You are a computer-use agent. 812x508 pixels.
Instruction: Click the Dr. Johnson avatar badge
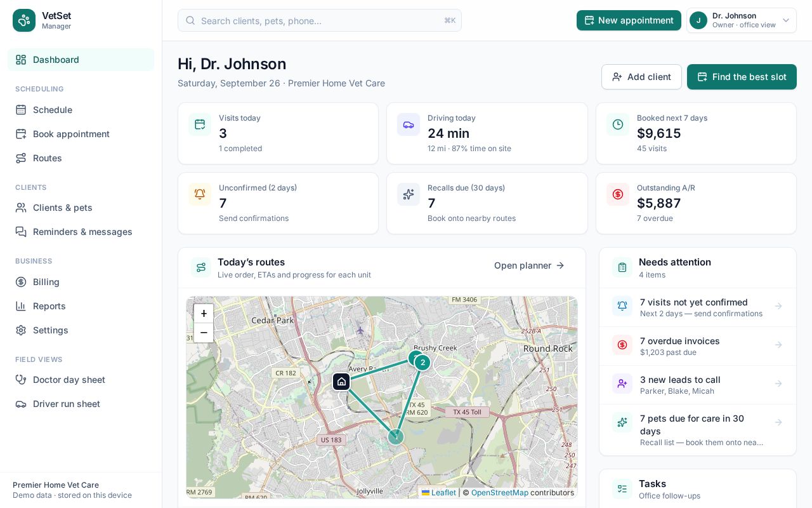698,20
